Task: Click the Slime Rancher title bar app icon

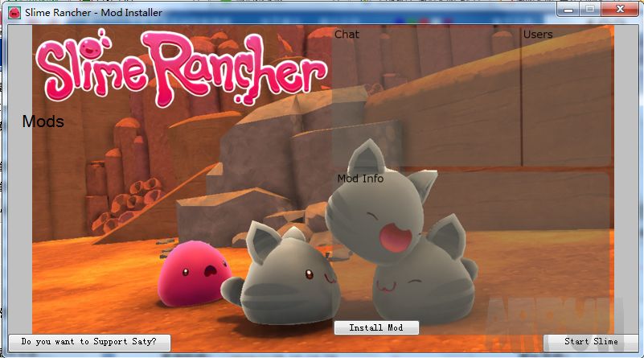Action: click(x=14, y=13)
